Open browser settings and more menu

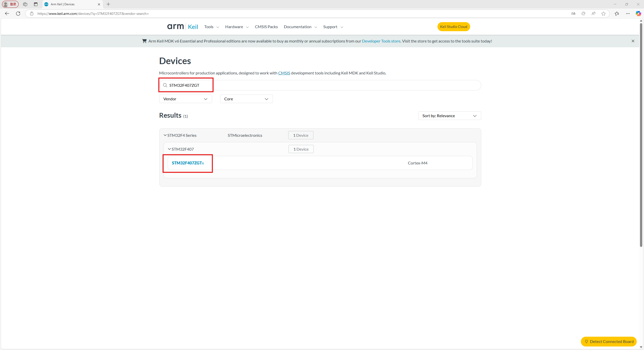click(x=628, y=14)
